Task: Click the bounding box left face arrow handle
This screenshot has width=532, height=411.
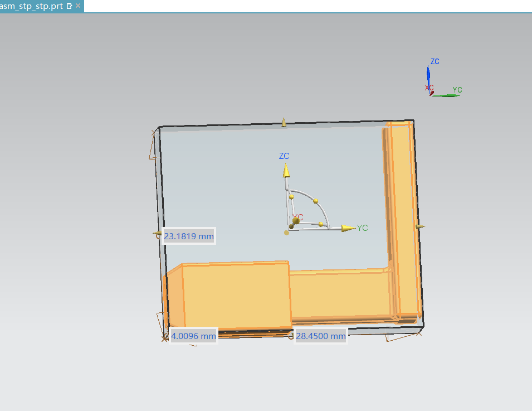Action: coord(157,235)
